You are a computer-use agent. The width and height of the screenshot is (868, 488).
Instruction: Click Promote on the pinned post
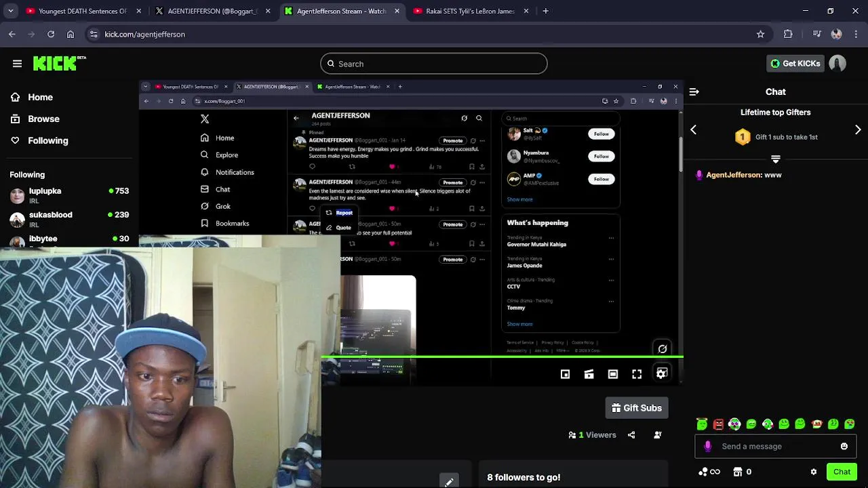point(452,140)
